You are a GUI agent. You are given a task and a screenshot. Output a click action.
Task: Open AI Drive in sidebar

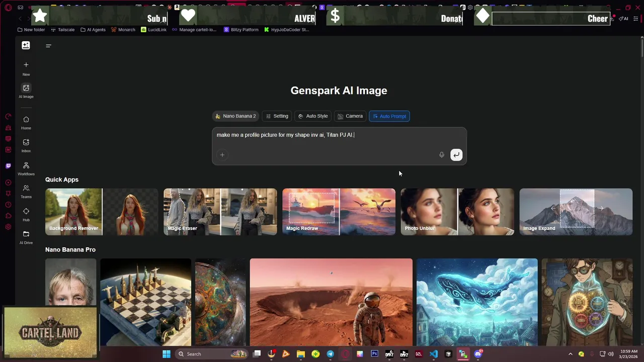click(x=26, y=238)
